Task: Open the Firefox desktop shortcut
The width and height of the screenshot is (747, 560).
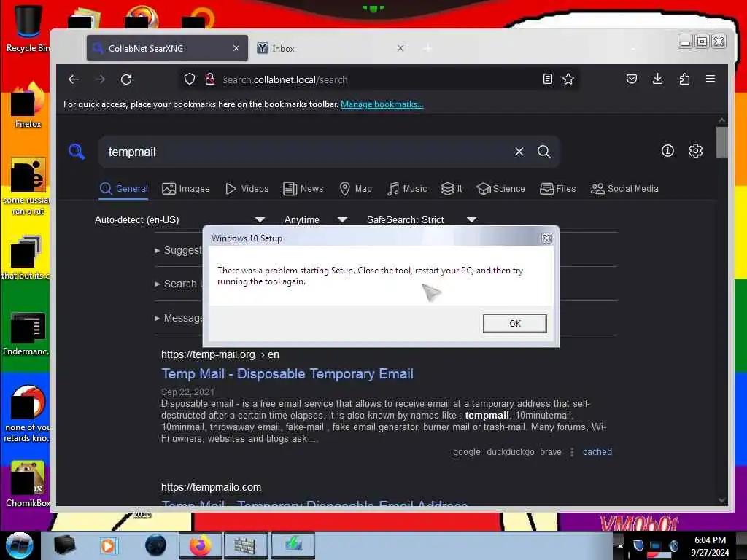Action: click(28, 106)
